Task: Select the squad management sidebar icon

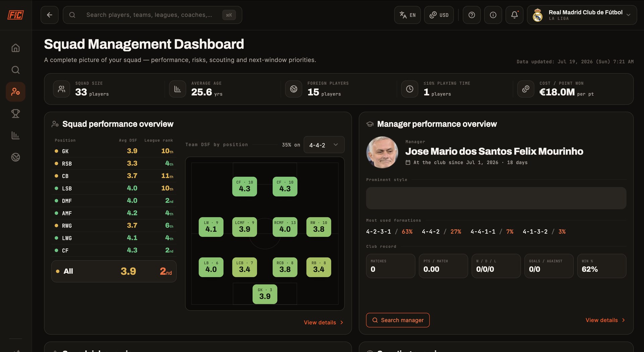Action: [x=15, y=92]
